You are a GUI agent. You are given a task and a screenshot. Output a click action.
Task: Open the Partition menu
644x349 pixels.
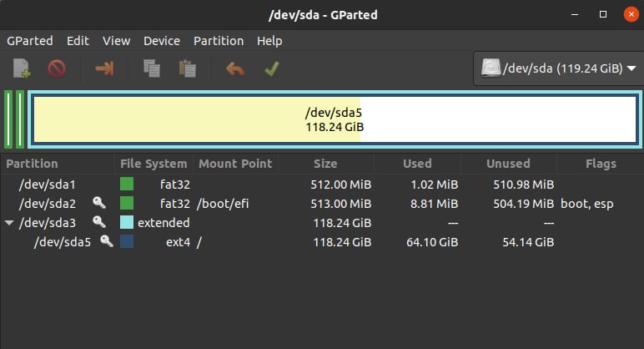[219, 40]
